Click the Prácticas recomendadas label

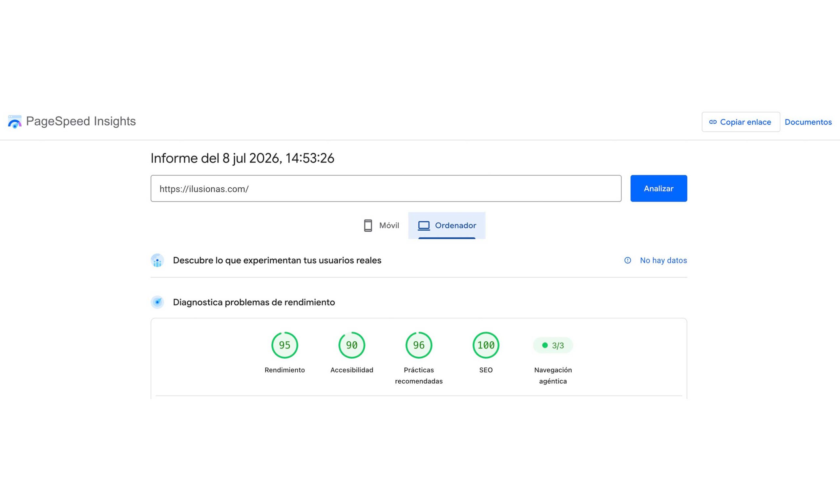(x=419, y=376)
